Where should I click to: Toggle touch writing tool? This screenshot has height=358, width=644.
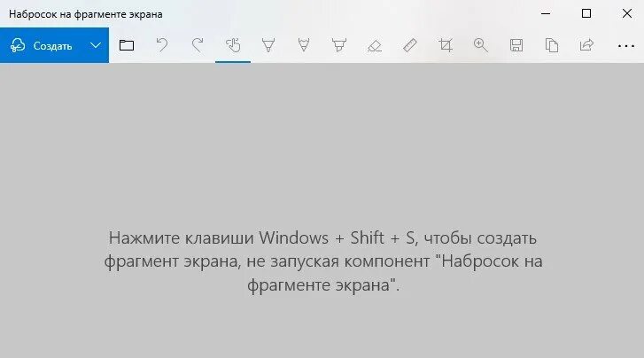point(233,45)
